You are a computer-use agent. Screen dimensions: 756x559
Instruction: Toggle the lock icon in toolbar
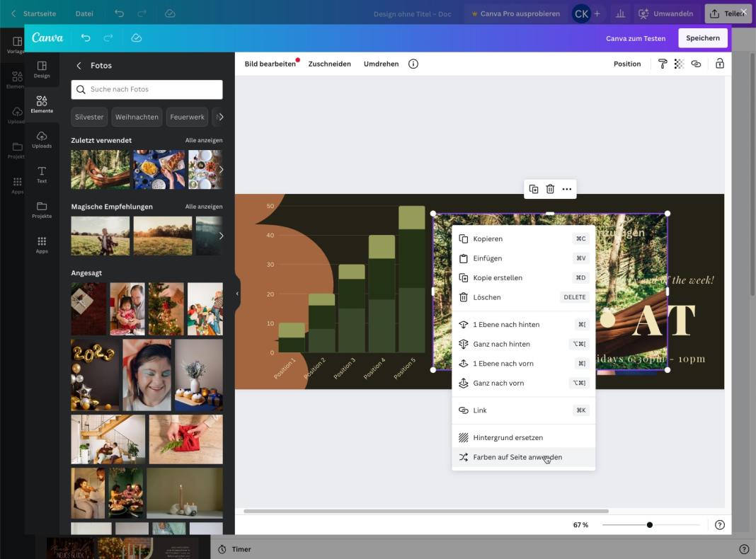[719, 64]
